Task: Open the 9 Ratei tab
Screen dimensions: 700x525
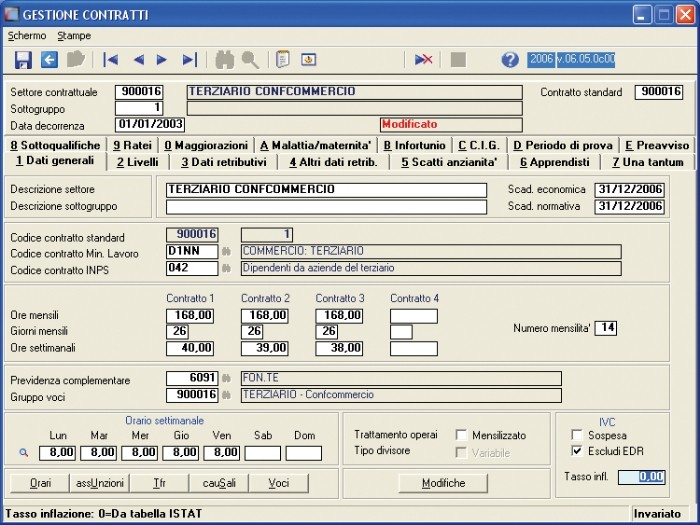Action: tap(133, 145)
